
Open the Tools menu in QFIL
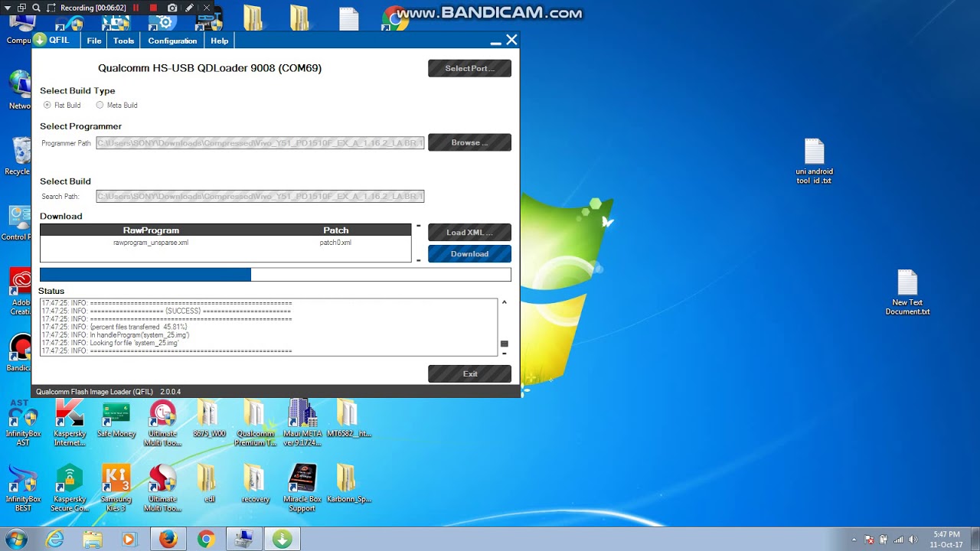[x=123, y=41]
